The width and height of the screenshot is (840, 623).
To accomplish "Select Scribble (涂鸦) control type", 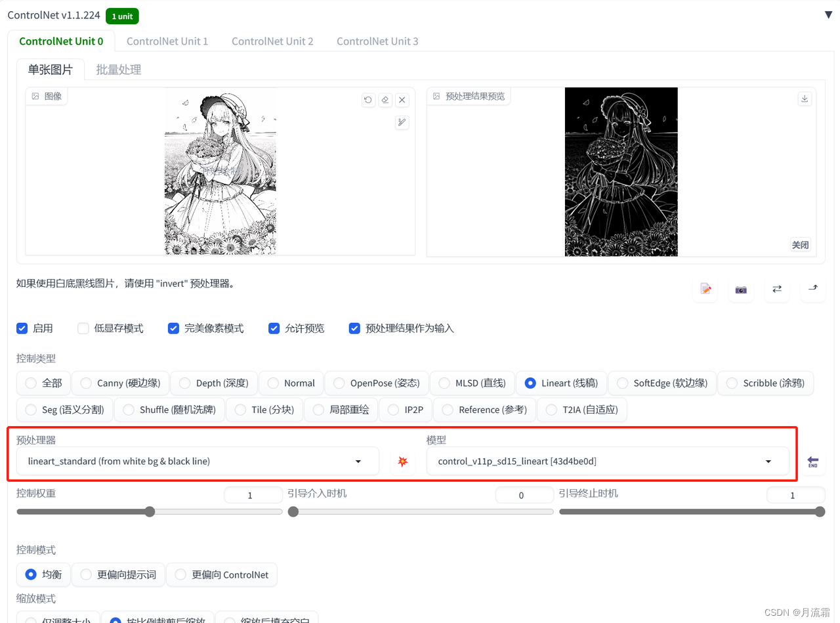I will click(x=765, y=383).
